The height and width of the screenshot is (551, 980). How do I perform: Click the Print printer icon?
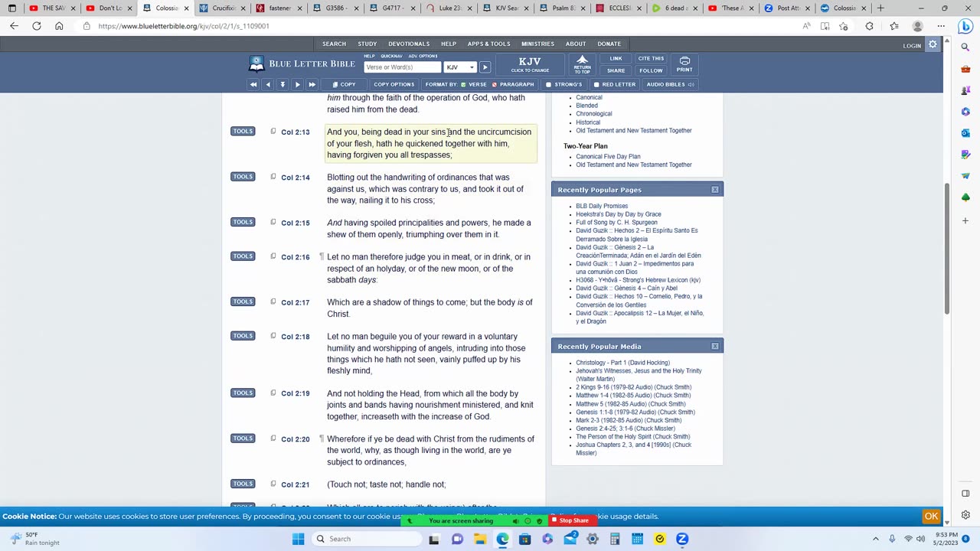(684, 60)
